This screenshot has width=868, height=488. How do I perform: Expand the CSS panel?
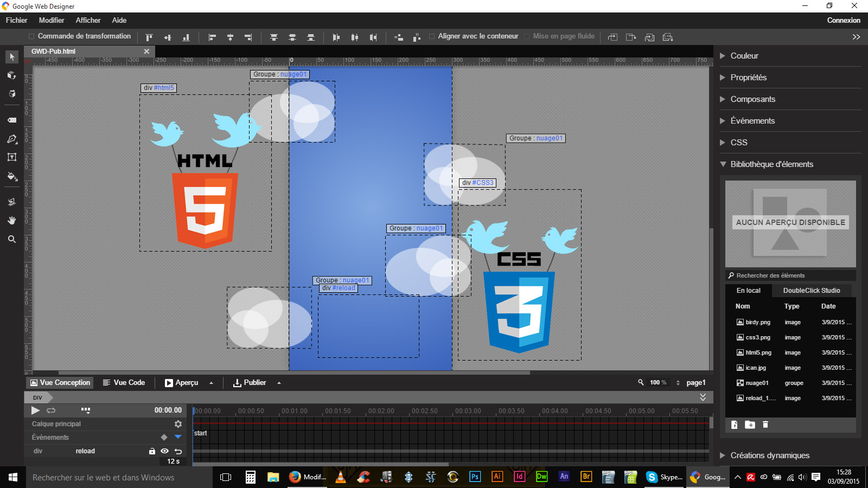723,143
